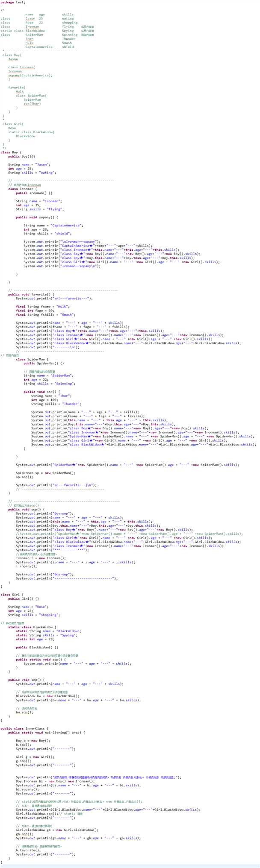Click 'Girl.BlackWidow.sop();// static' call line
Image resolution: width=260 pixels, height=868 pixels.
(x=50, y=813)
